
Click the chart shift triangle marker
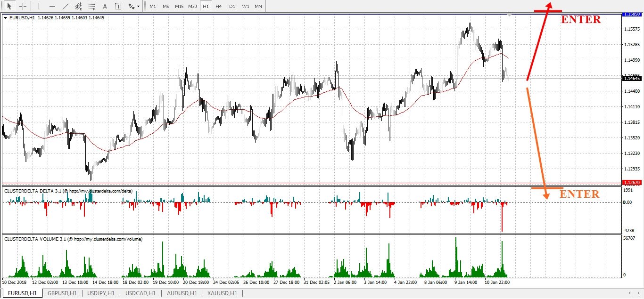coord(509,16)
